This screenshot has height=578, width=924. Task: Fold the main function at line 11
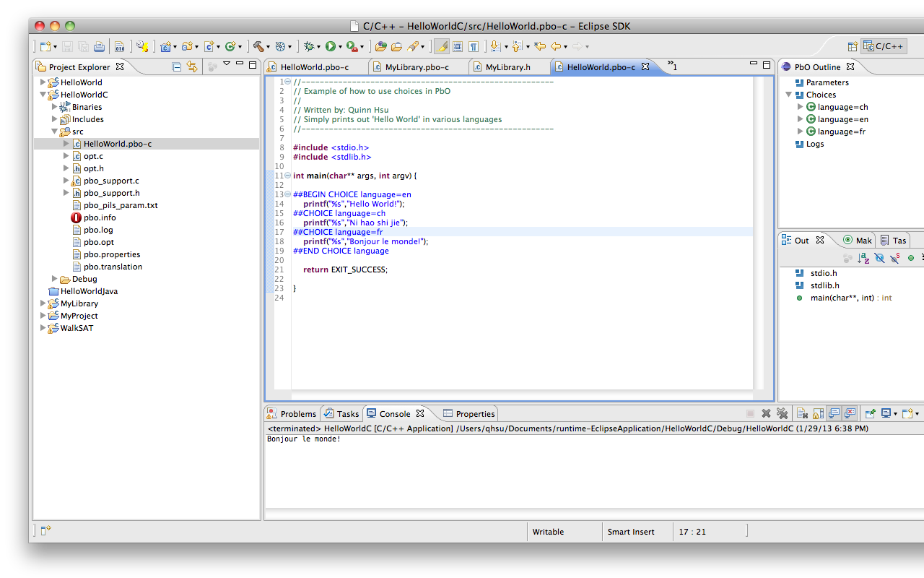[x=288, y=176]
